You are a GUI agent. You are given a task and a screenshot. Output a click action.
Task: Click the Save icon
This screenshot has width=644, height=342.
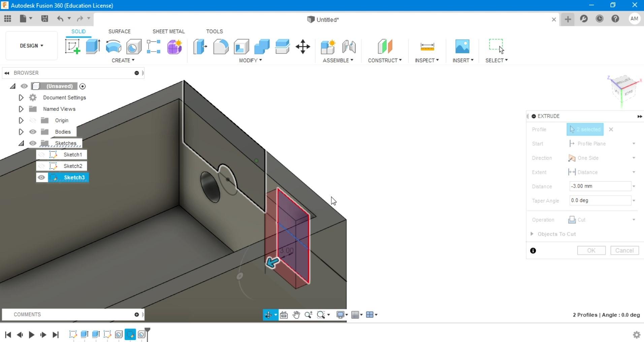coord(44,19)
